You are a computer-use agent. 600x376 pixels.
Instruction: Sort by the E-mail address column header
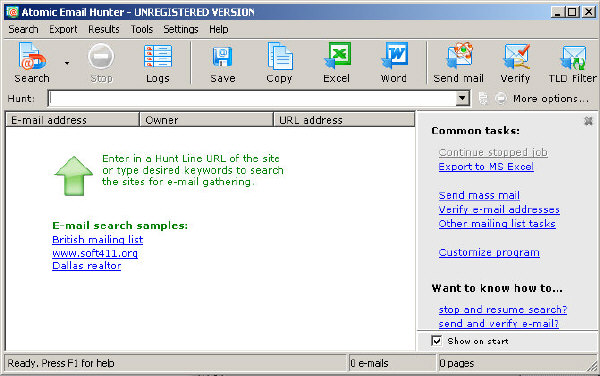point(72,120)
